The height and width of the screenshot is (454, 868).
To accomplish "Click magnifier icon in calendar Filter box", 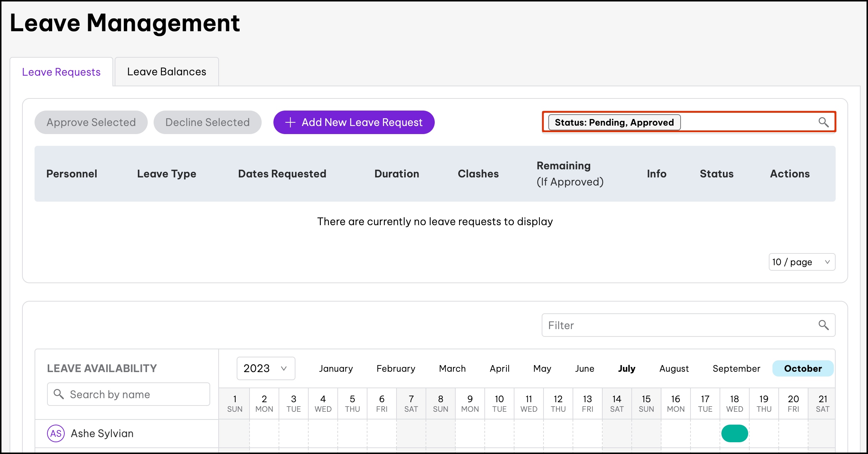I will [x=823, y=325].
